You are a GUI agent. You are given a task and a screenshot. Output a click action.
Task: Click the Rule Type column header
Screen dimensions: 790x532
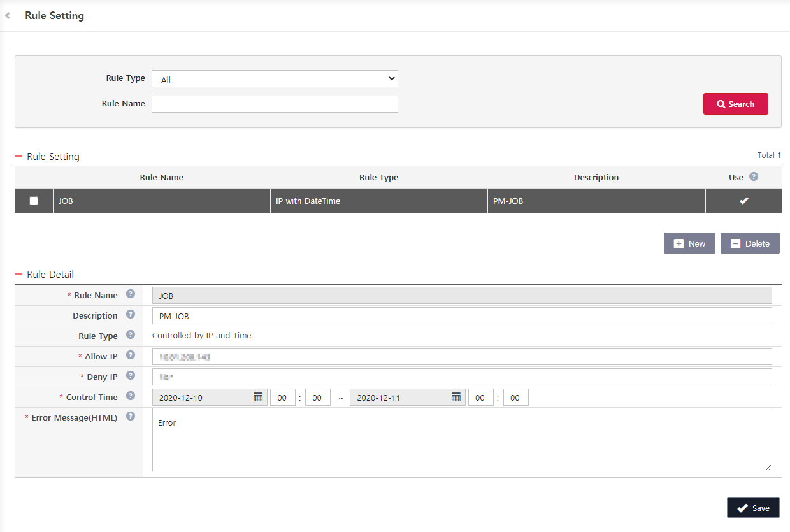pyautogui.click(x=378, y=177)
